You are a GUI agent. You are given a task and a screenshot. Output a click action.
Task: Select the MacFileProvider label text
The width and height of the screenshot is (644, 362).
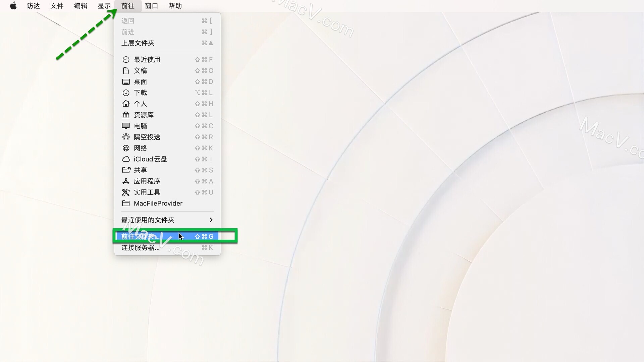(x=158, y=203)
